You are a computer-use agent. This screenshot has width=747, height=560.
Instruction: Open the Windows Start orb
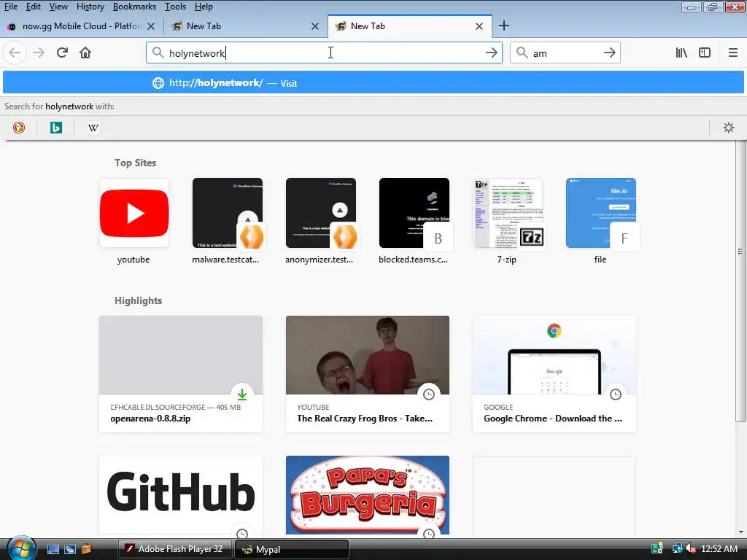[21, 548]
